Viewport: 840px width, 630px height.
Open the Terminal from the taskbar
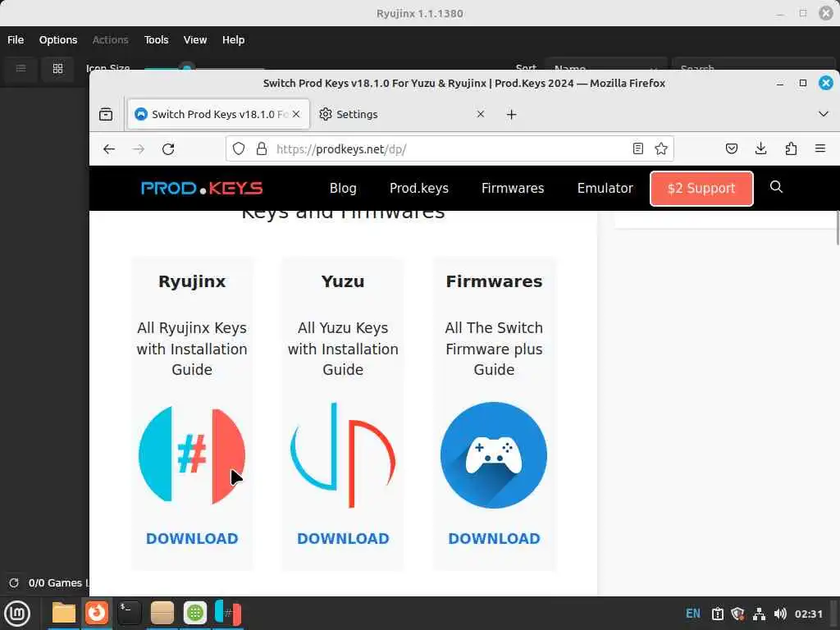129,613
